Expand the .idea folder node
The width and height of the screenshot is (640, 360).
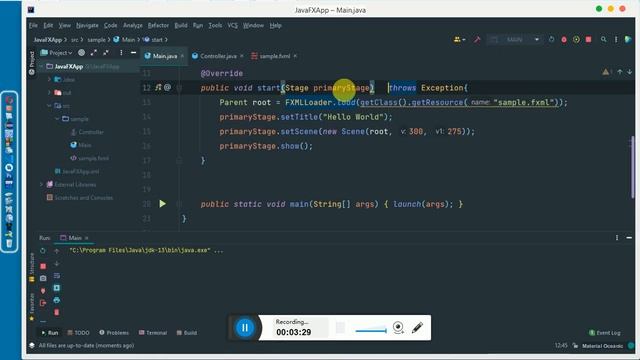[49, 79]
